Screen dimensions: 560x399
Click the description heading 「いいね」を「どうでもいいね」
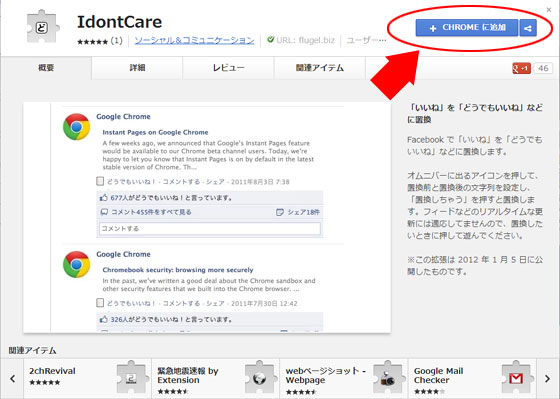[x=475, y=114]
